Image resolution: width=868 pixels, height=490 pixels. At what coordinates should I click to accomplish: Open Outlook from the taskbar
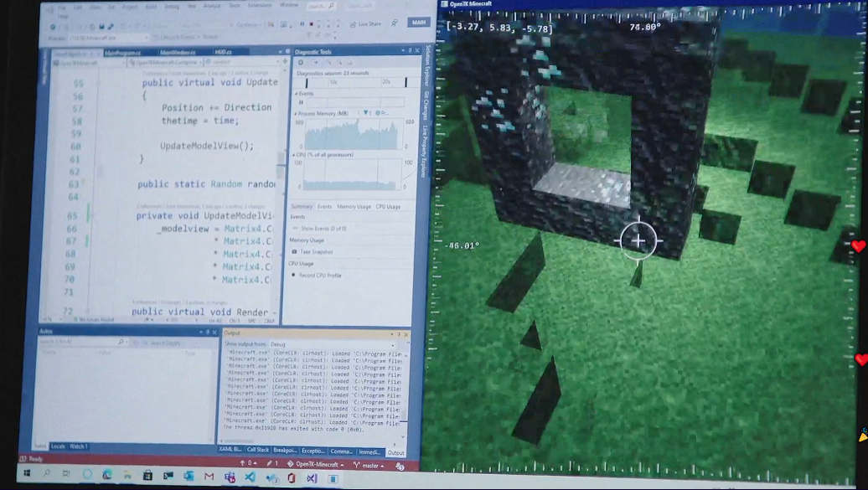click(189, 476)
